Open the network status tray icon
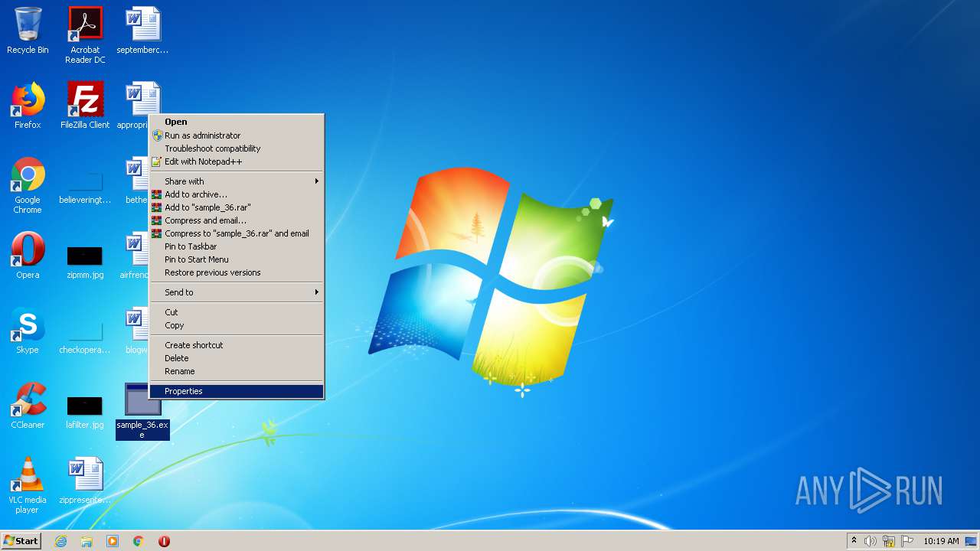 (889, 541)
